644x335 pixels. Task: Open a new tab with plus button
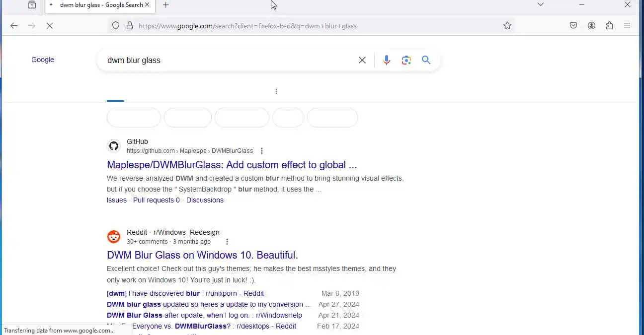[x=166, y=5]
